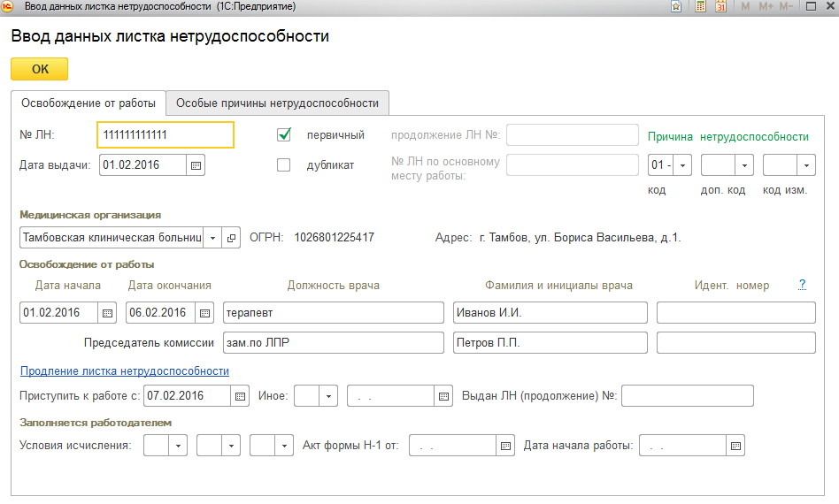Click Выдан ЛН (продолжение) № field
Screen dimensions: 839x504
point(688,396)
